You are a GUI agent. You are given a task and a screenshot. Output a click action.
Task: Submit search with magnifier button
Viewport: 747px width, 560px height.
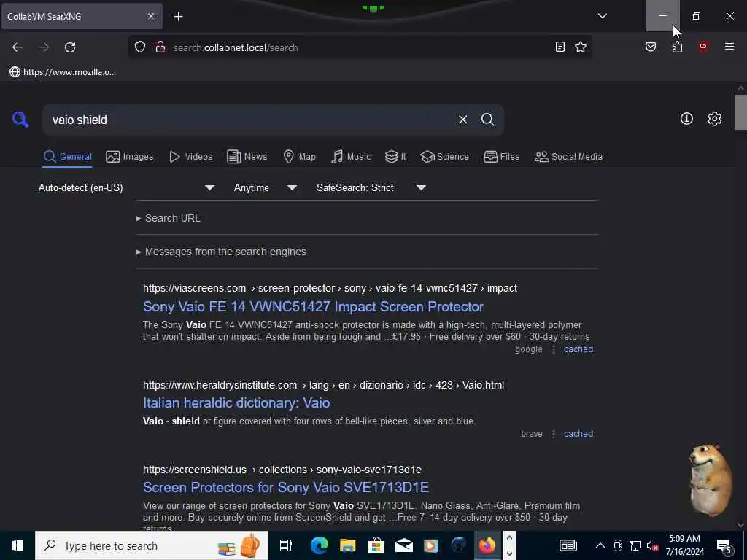(487, 120)
